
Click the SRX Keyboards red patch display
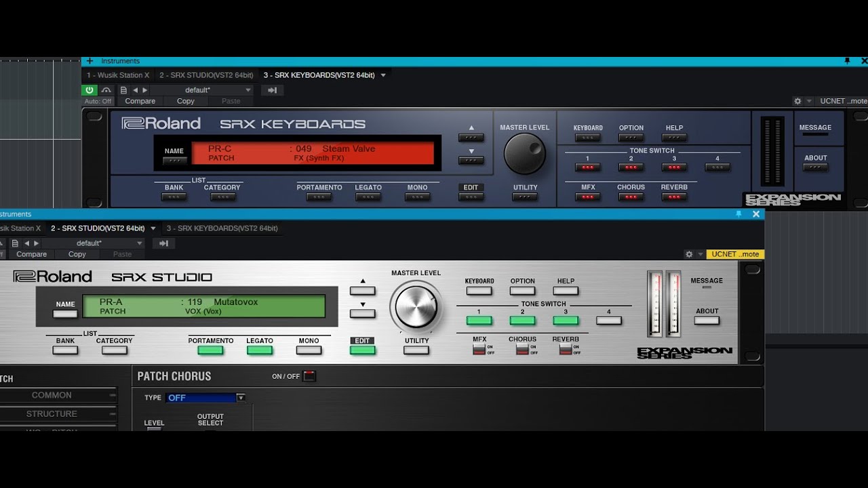(x=313, y=153)
